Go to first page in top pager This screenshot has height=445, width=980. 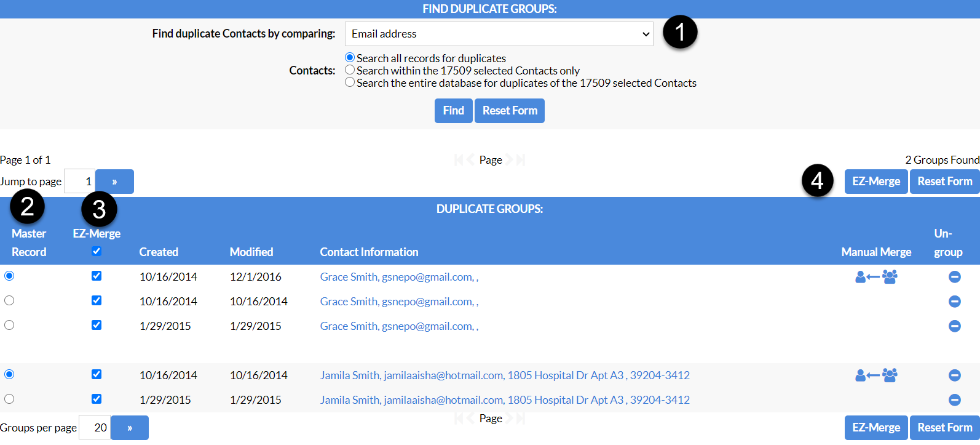coord(459,160)
